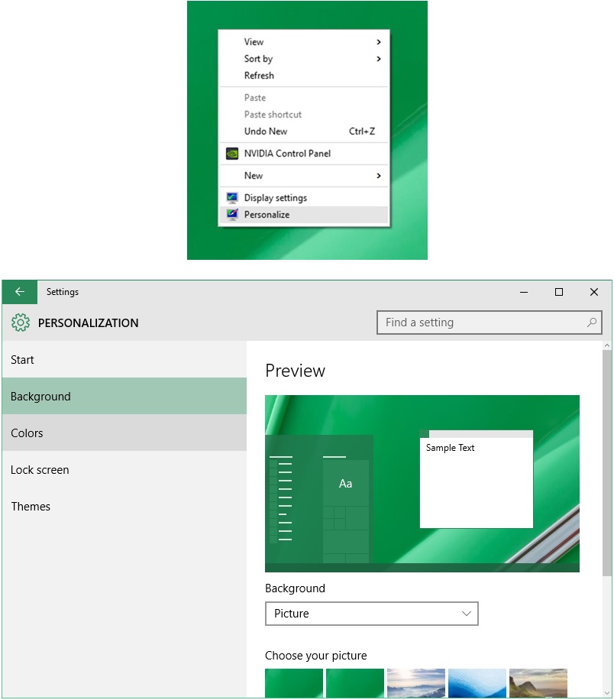Open the Background Picture dropdown
This screenshot has width=614, height=700.
[x=371, y=614]
